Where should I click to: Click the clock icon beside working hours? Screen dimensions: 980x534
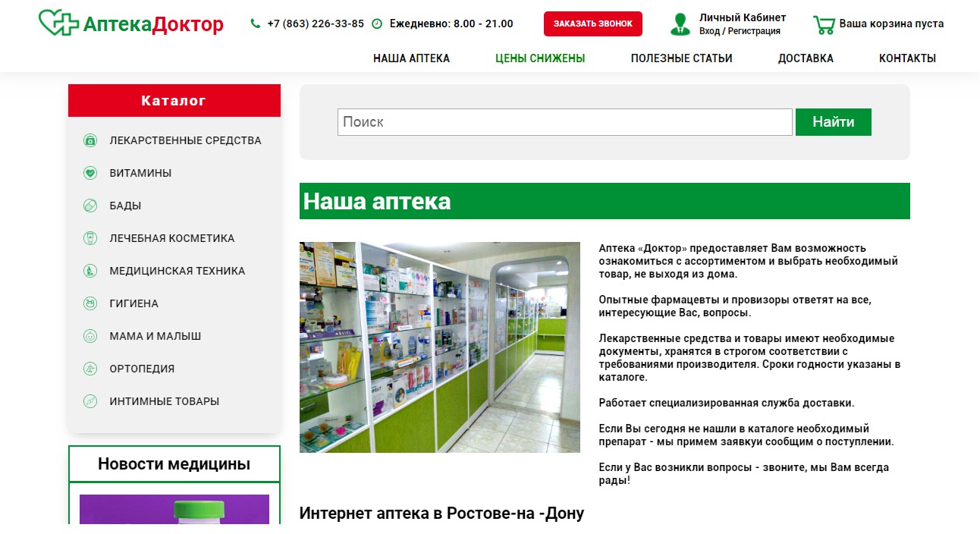377,24
